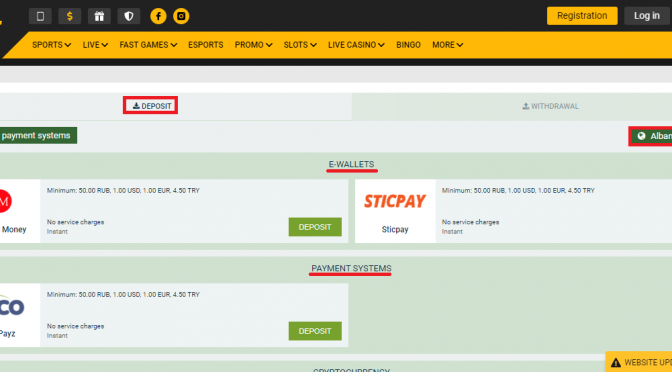Click the Log in button
Screen dimensions: 672x372
pyautogui.click(x=647, y=16)
